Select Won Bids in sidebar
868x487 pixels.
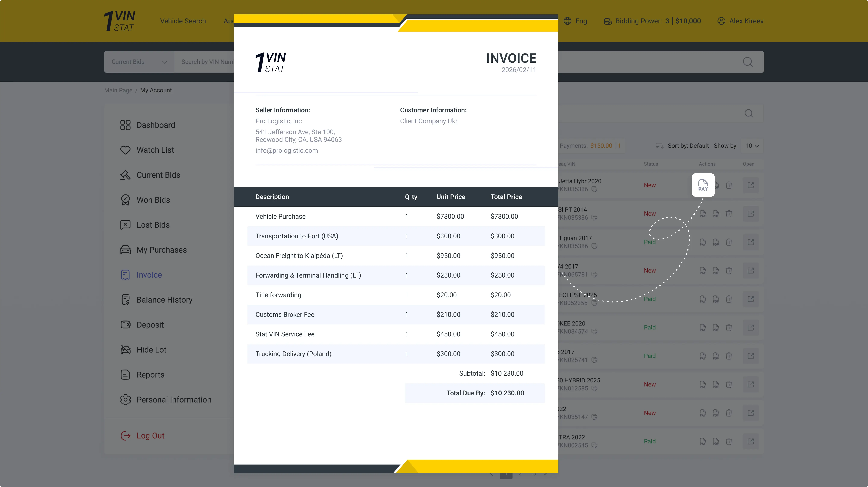(153, 200)
